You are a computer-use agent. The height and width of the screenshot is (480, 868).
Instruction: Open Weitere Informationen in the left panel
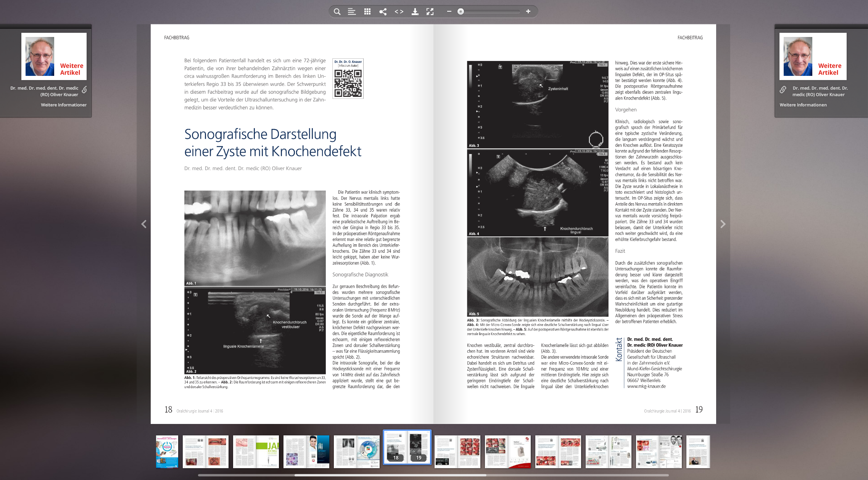[64, 105]
